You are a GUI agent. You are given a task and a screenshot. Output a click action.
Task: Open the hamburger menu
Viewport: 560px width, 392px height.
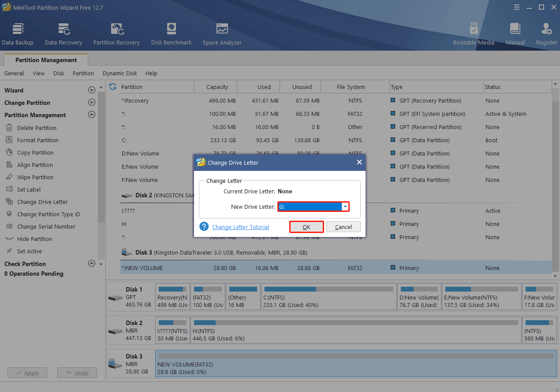516,7
